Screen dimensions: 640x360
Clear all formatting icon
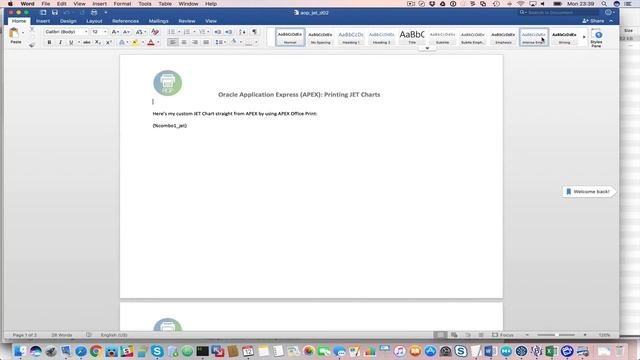click(155, 32)
